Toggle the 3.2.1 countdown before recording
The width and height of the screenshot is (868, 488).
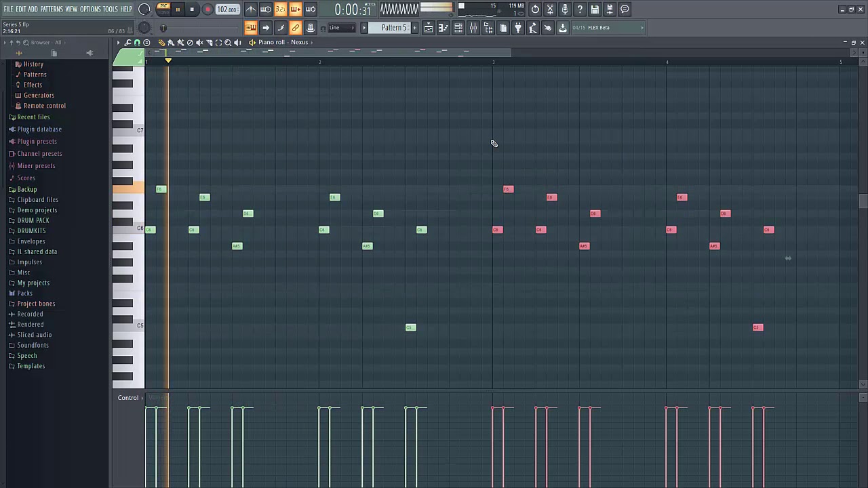[x=281, y=9]
